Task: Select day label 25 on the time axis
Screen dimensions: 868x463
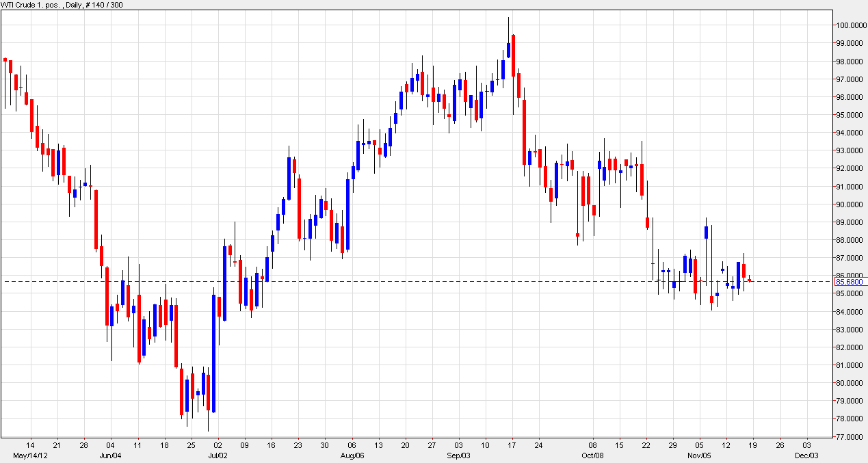Action: click(191, 444)
